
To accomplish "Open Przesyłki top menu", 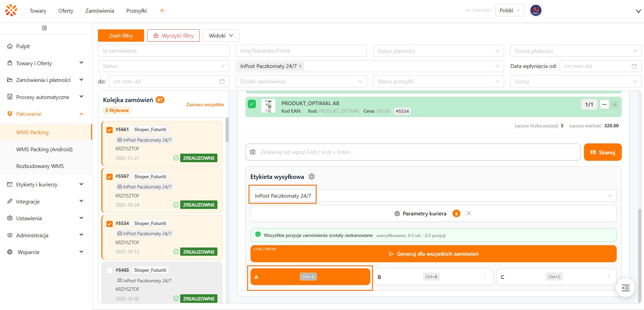I will (137, 11).
